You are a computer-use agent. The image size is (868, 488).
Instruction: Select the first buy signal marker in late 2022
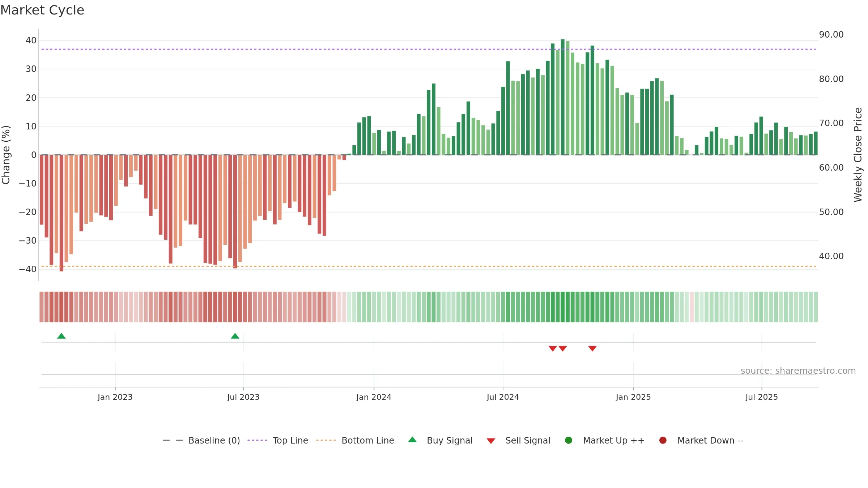click(61, 336)
